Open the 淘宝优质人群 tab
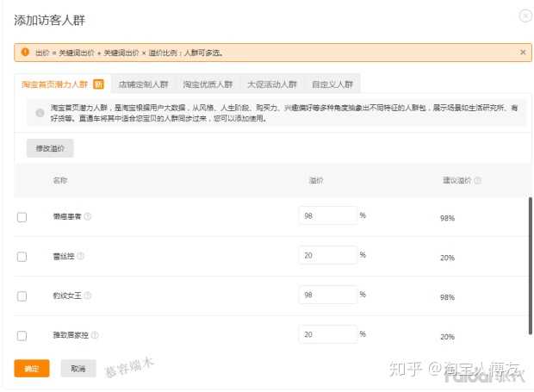Viewport: 534px width, 392px height. click(x=208, y=84)
